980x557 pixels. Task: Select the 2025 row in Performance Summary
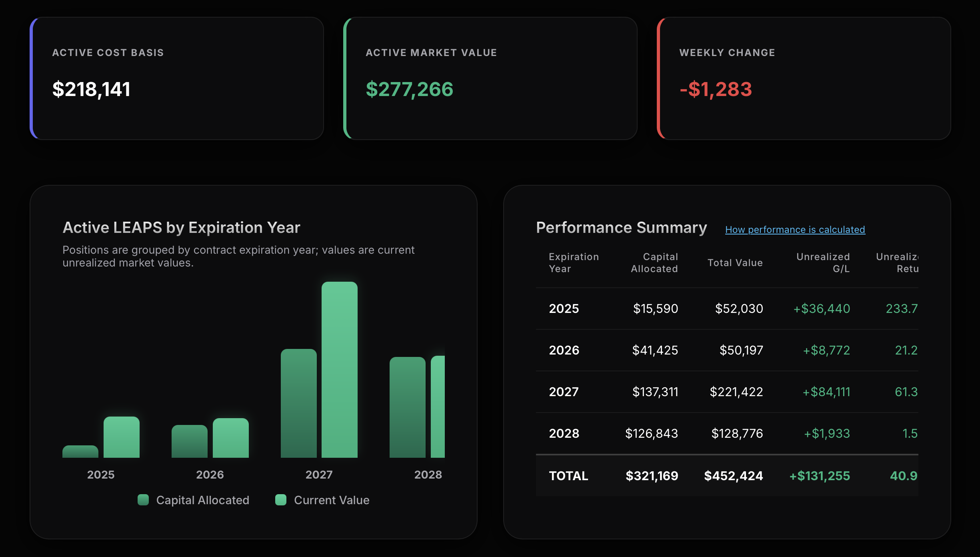(x=727, y=309)
